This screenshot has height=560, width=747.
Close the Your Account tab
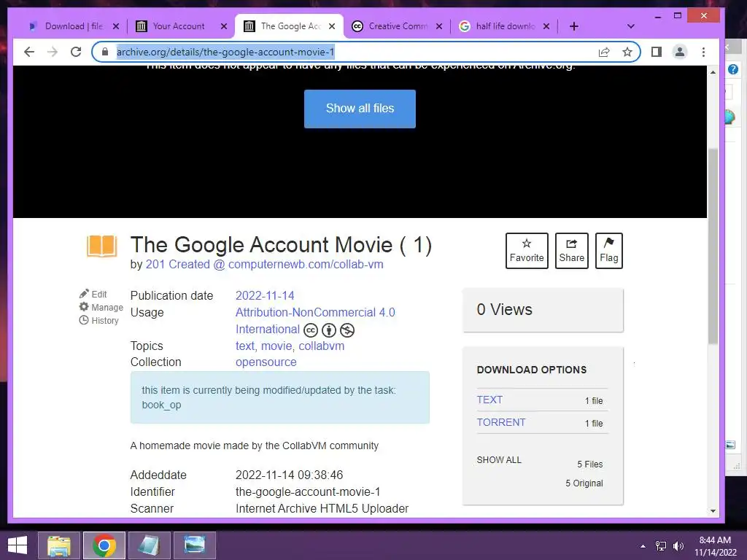224,26
